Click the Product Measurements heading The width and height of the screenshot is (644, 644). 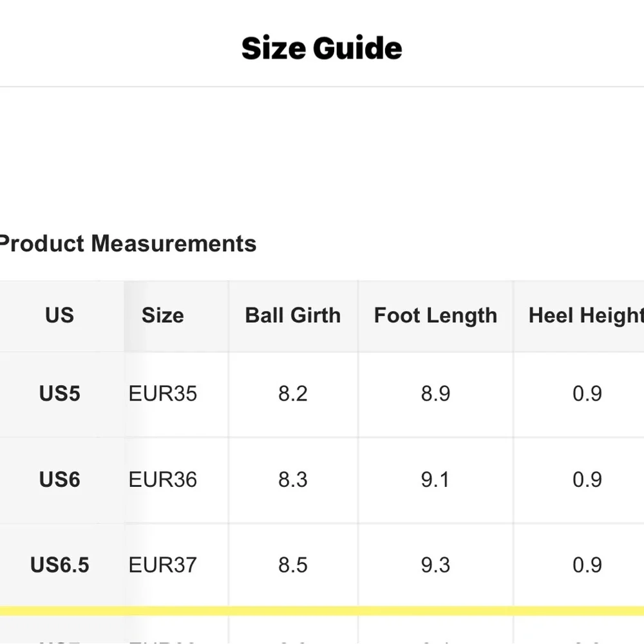128,243
